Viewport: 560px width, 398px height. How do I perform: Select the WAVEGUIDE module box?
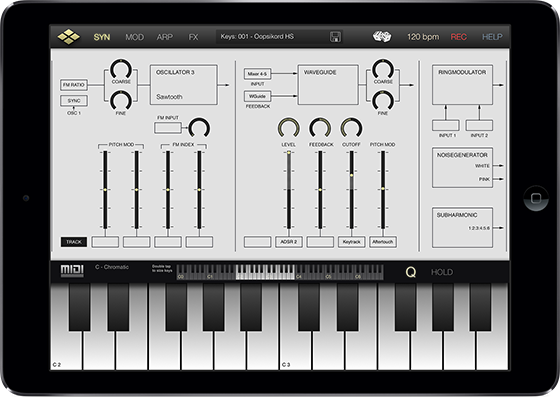(x=328, y=85)
